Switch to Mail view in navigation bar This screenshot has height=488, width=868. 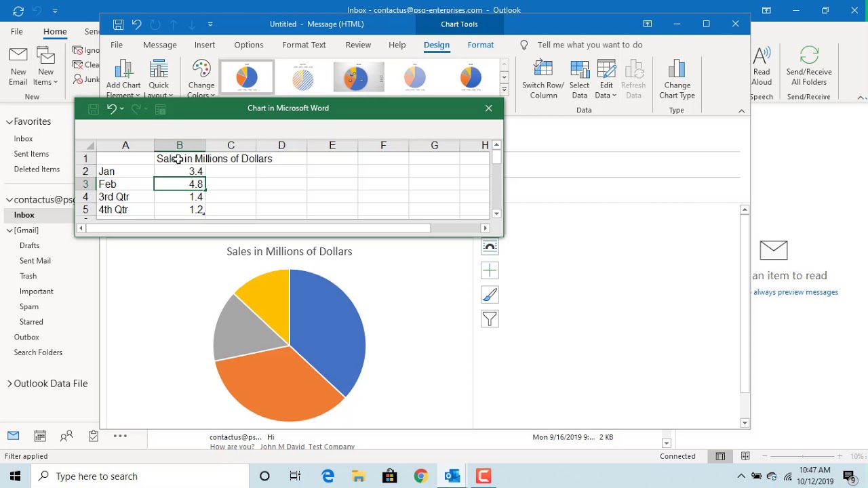(13, 436)
